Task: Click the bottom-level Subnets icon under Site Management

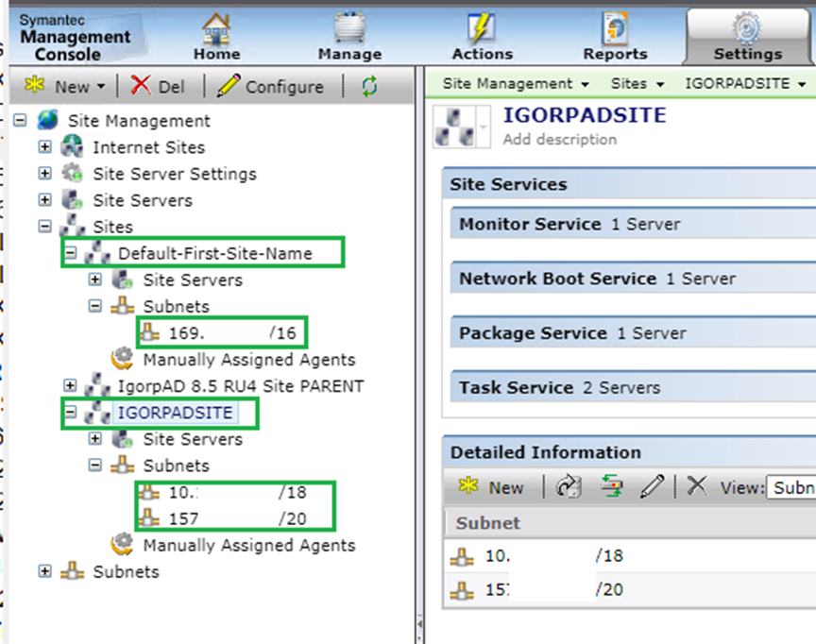Action: (x=72, y=571)
